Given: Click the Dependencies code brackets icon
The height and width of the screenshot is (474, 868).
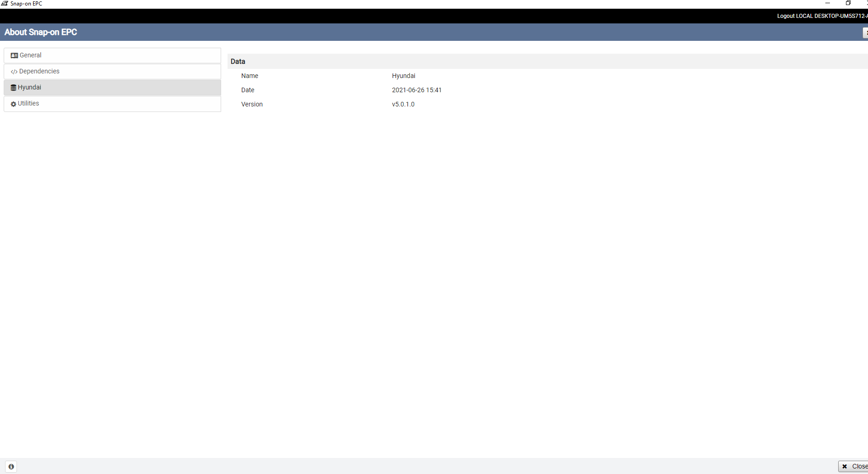Looking at the screenshot, I should point(14,72).
